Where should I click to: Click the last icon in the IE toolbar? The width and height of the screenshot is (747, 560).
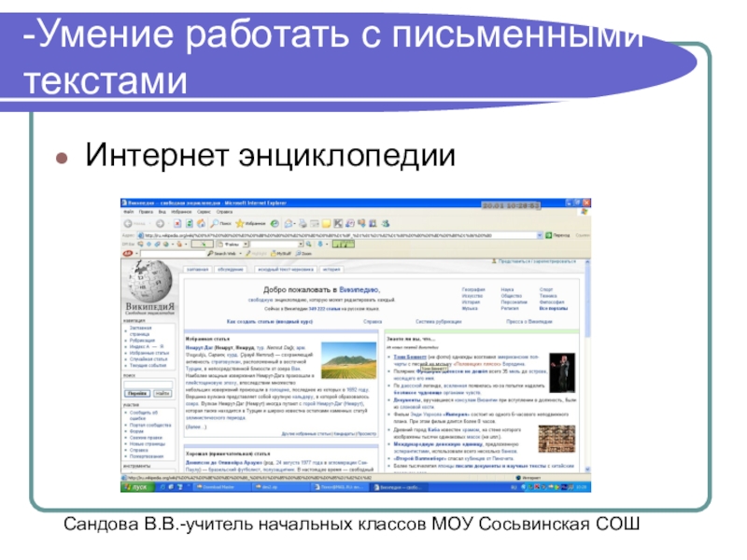tap(386, 223)
